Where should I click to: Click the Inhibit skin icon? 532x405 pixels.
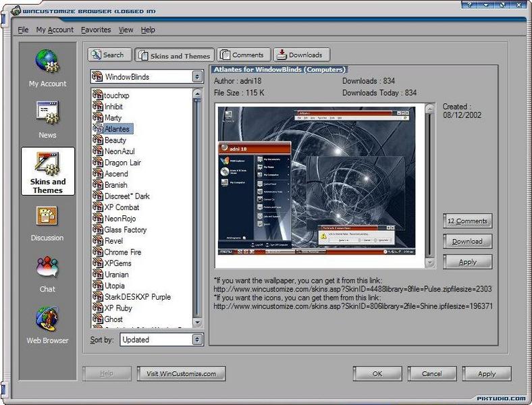tap(98, 106)
